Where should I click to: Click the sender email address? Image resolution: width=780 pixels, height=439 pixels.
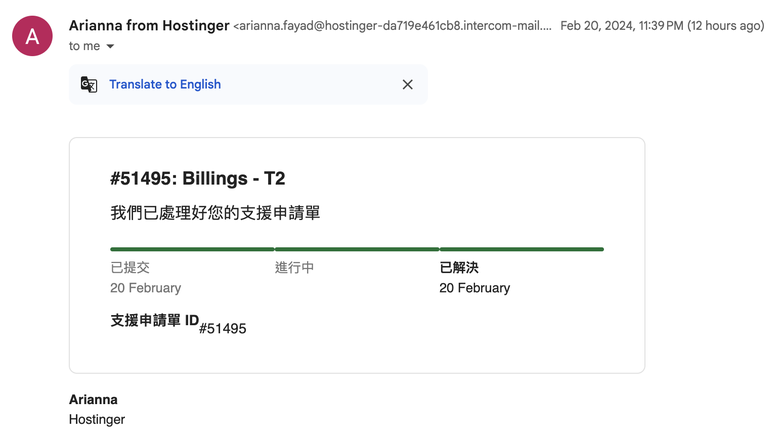[392, 26]
